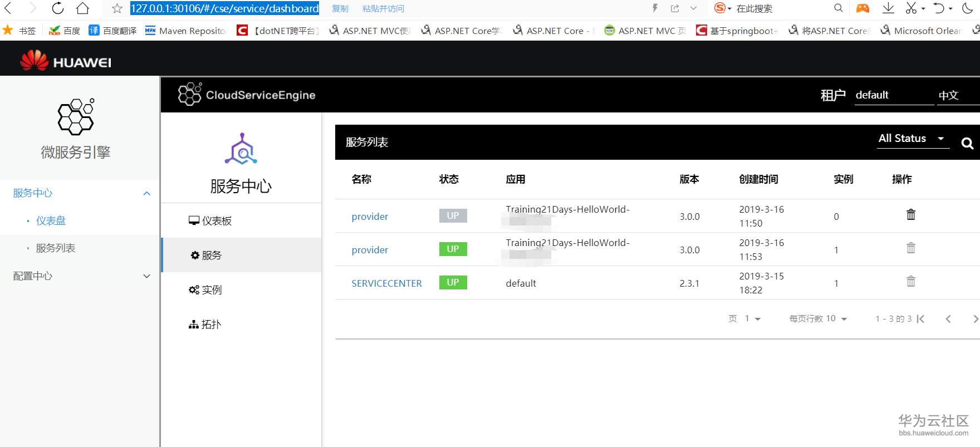Open the game controller icon
This screenshot has height=447, width=980.
point(863,8)
